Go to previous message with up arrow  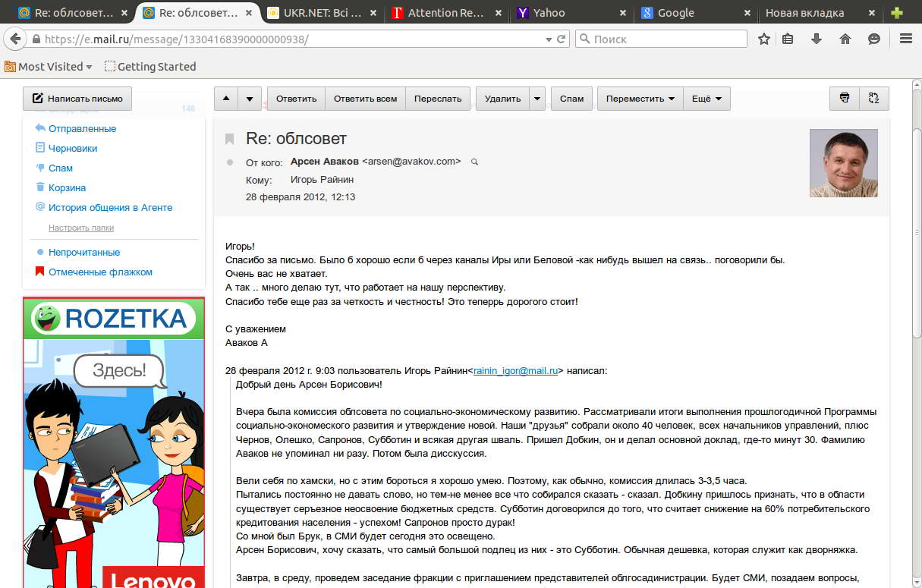click(226, 99)
